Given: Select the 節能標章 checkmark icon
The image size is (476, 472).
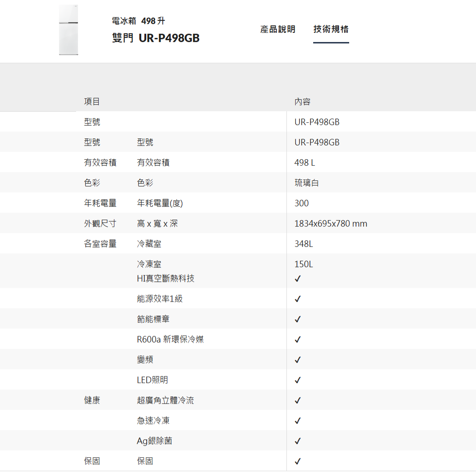Looking at the screenshot, I should click(297, 319).
